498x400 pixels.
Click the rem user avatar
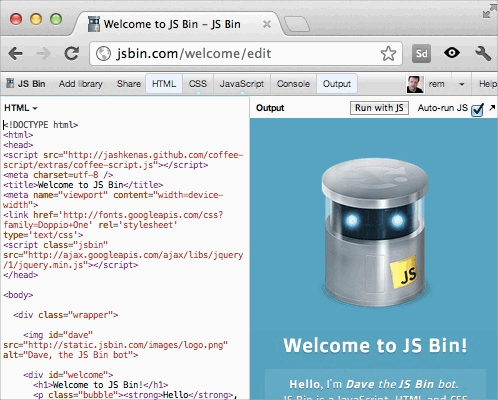pos(415,84)
